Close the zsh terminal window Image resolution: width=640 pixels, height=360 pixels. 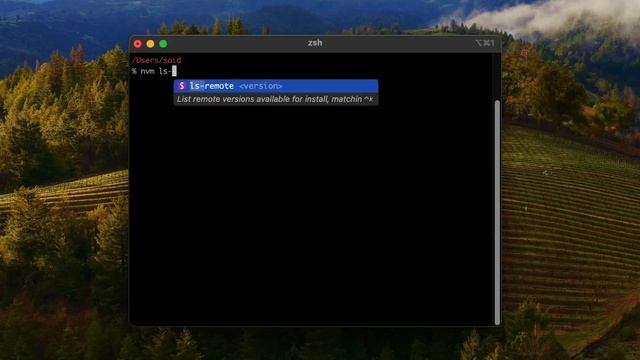[138, 44]
